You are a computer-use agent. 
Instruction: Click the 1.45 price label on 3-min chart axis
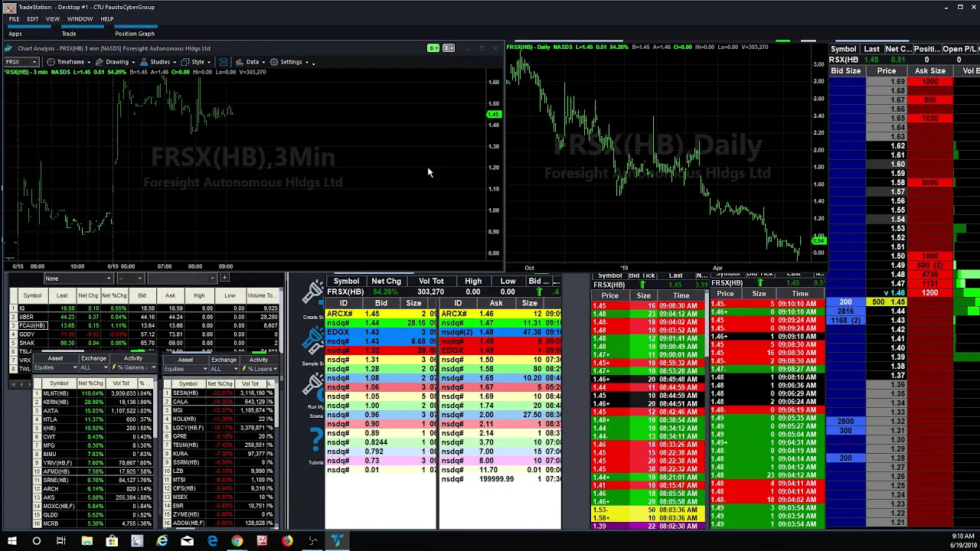(x=494, y=114)
